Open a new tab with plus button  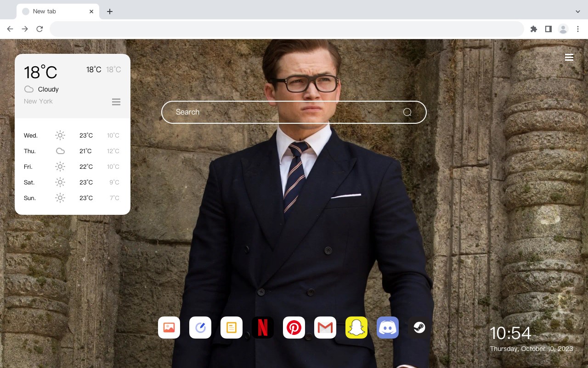pyautogui.click(x=109, y=11)
